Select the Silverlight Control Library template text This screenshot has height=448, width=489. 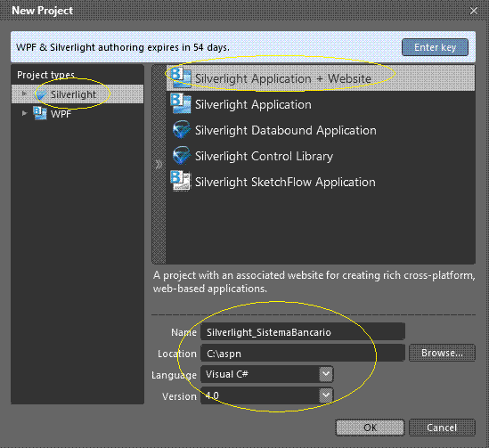coord(264,156)
